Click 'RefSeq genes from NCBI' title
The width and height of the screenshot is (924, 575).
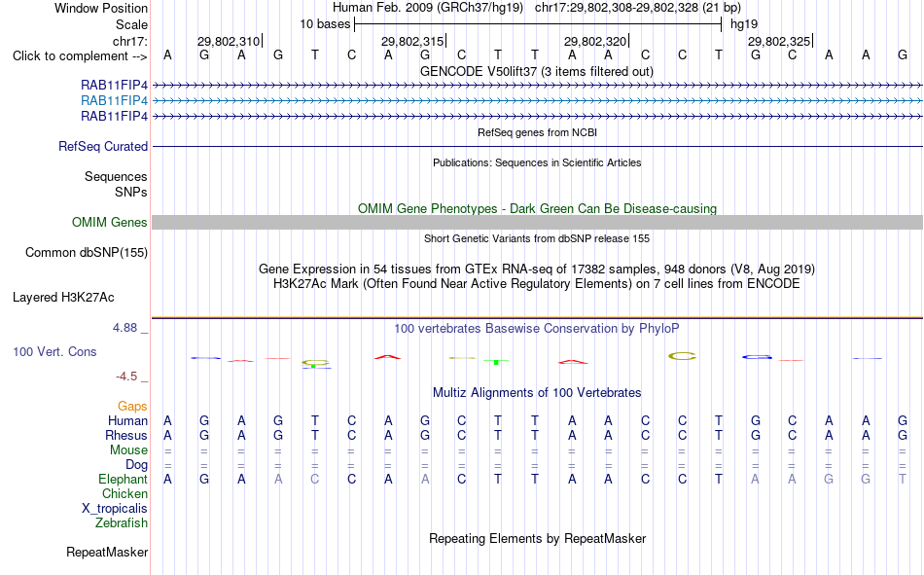(537, 132)
